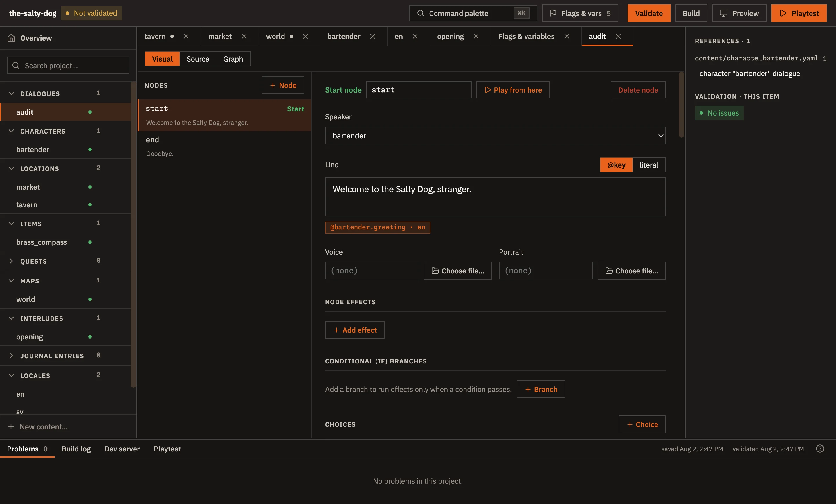Focus the Search project field
Image resolution: width=836 pixels, height=504 pixels.
point(68,66)
